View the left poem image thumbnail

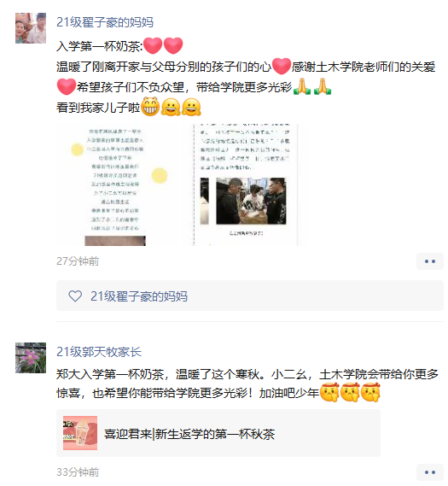[x=119, y=185]
